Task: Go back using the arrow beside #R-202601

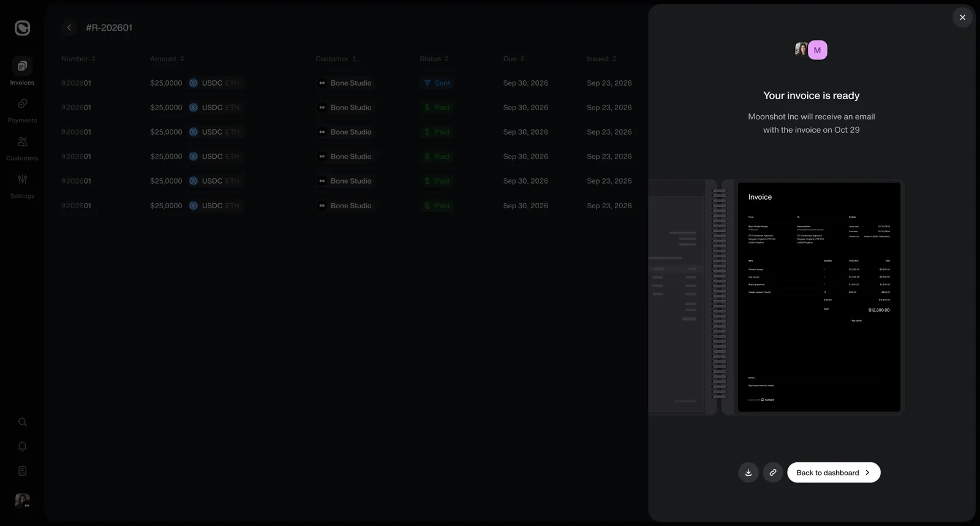Action: (69, 28)
